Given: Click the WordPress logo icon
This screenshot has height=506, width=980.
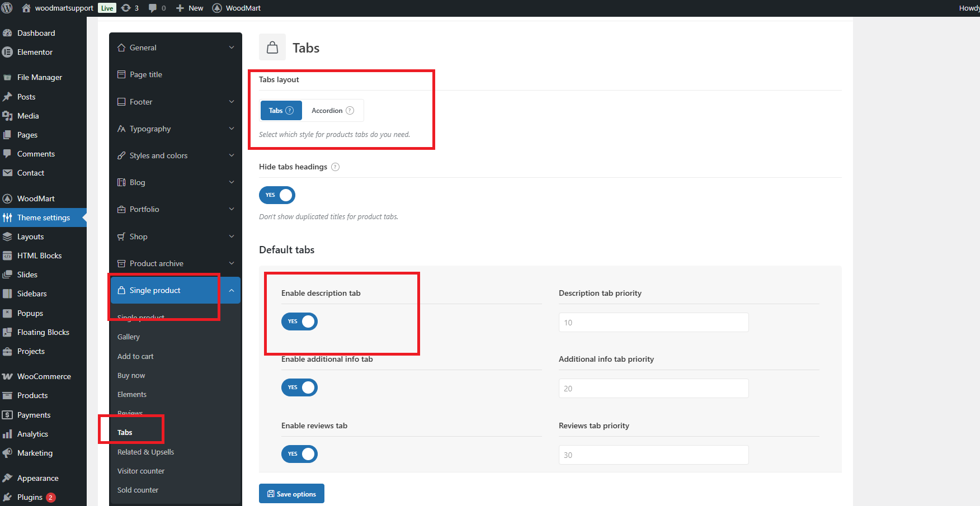Looking at the screenshot, I should point(7,8).
